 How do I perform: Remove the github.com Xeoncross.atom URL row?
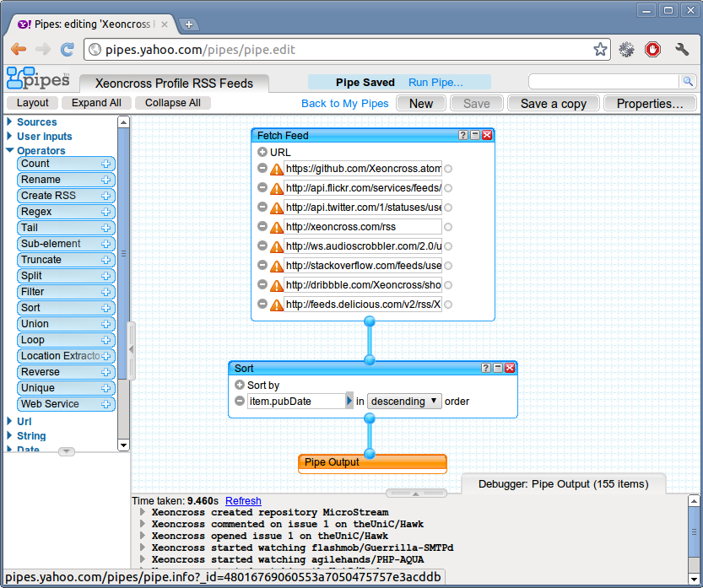tap(262, 168)
